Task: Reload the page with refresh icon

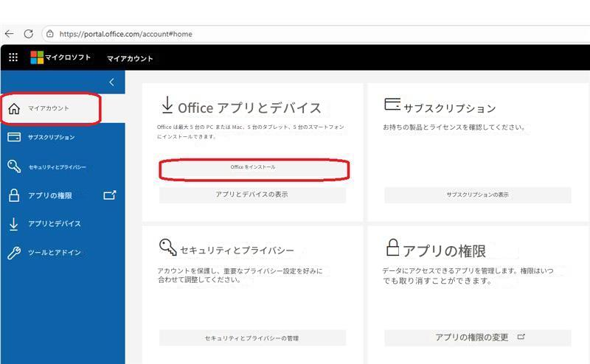Action: coord(29,34)
